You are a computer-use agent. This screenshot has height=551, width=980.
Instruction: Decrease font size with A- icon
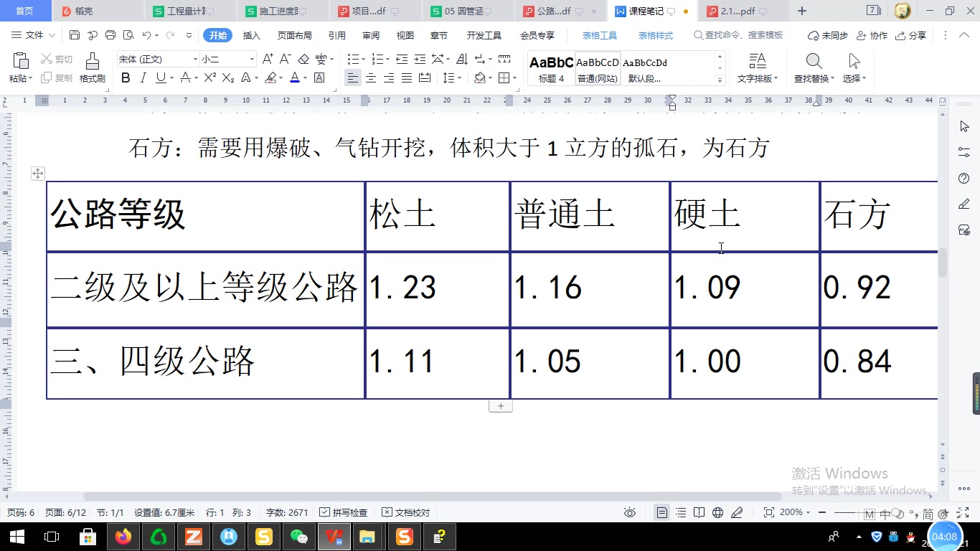click(286, 60)
